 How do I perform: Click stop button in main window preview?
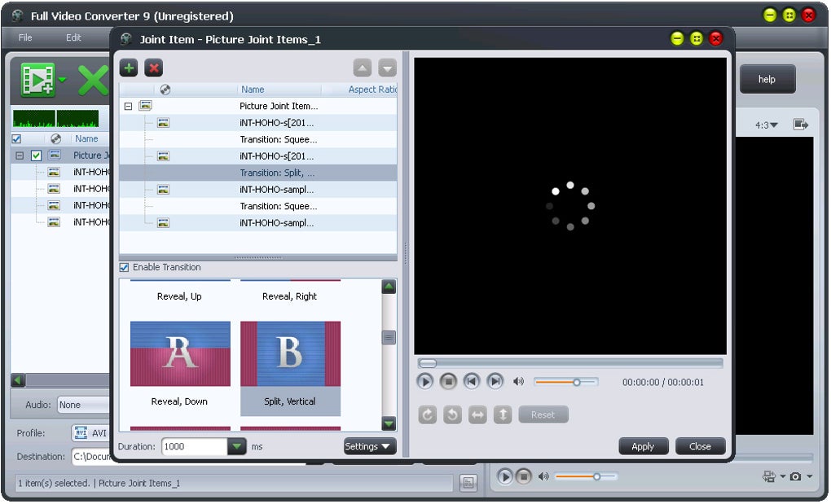pos(524,476)
